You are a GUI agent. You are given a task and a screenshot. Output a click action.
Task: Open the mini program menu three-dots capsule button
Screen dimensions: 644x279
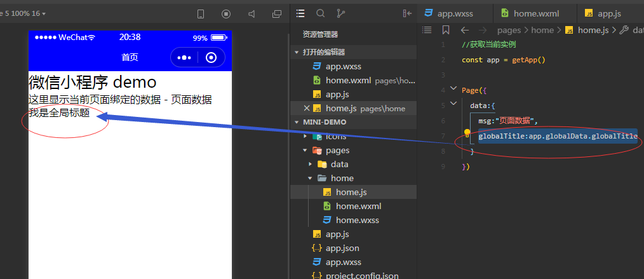[x=184, y=57]
